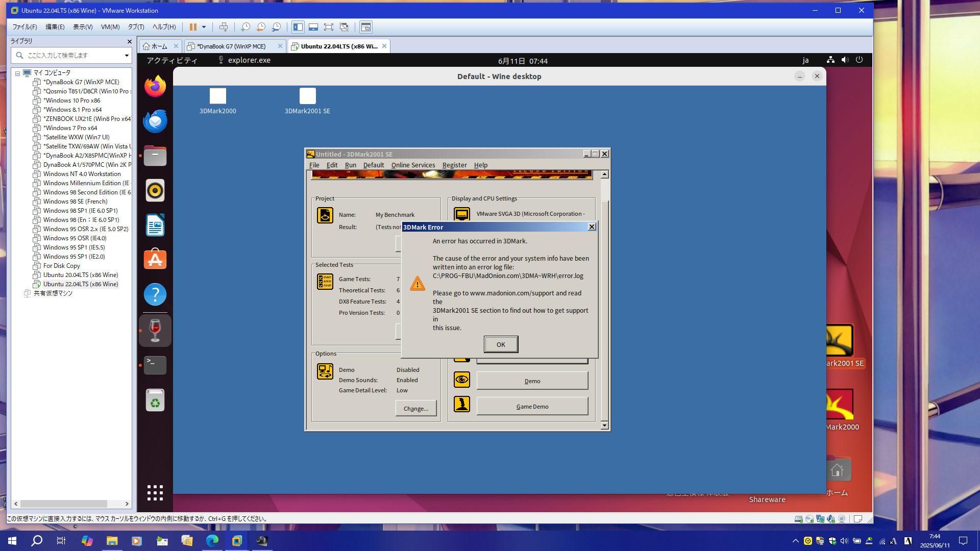This screenshot has height=551, width=980.
Task: Launch Thunderbird from the Ubuntu dock
Action: coord(155,121)
